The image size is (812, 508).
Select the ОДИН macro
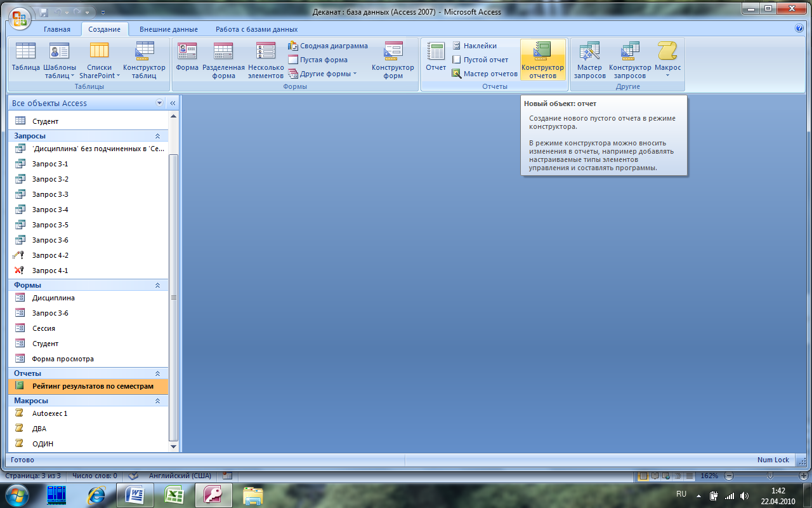(88, 444)
